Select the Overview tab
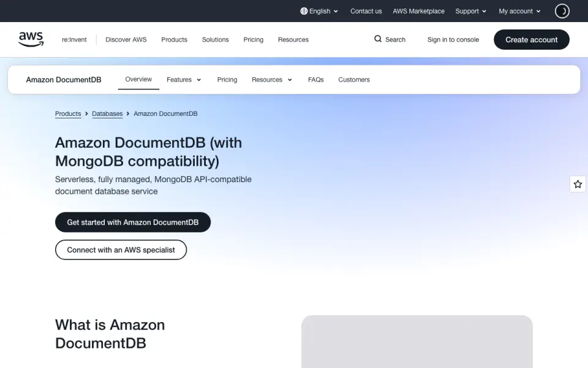 pos(138,79)
